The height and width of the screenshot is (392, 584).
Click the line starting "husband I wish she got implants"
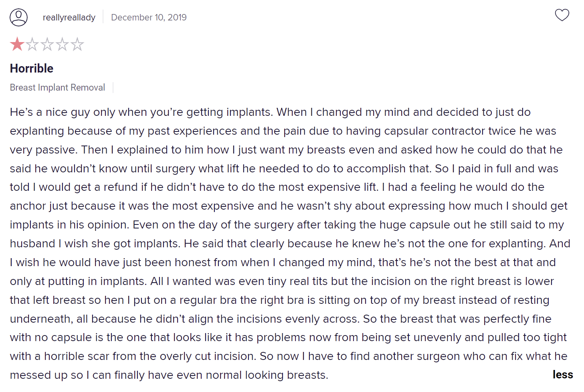pos(290,244)
